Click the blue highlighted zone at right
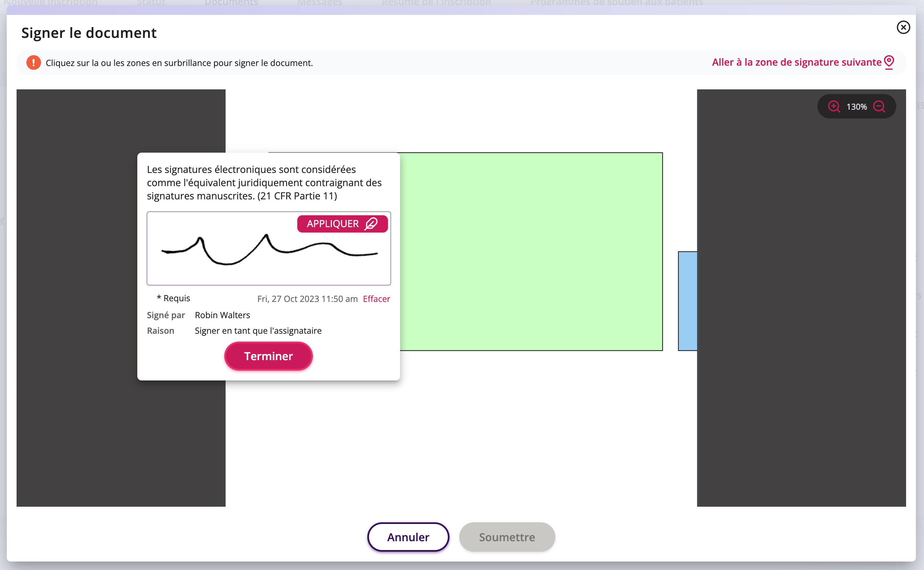This screenshot has width=924, height=570. click(x=688, y=301)
